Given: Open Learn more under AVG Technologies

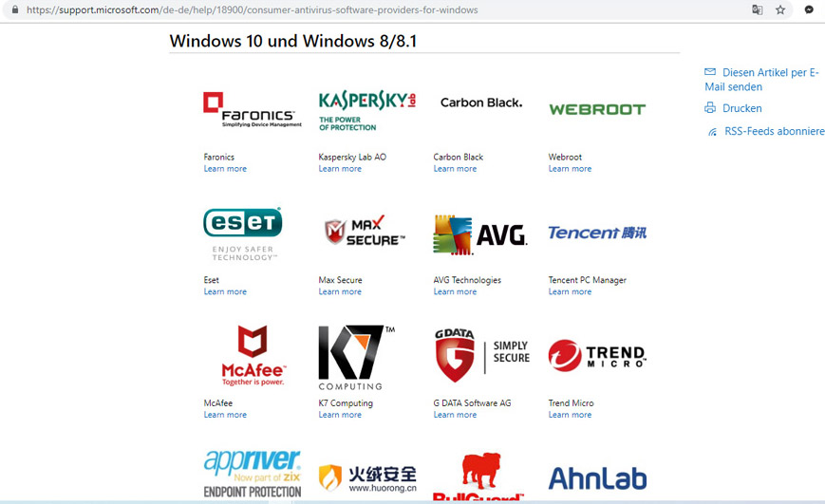Looking at the screenshot, I should click(455, 292).
